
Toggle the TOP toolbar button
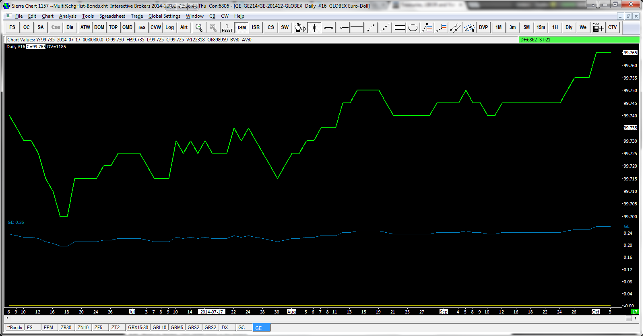tap(114, 27)
